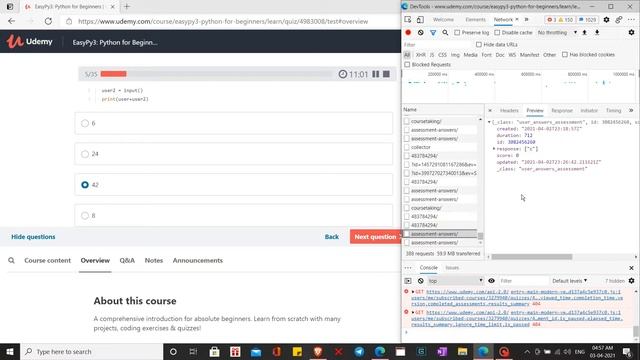This screenshot has width=640, height=360.
Task: Go back in the browser
Action: pyautogui.click(x=11, y=21)
